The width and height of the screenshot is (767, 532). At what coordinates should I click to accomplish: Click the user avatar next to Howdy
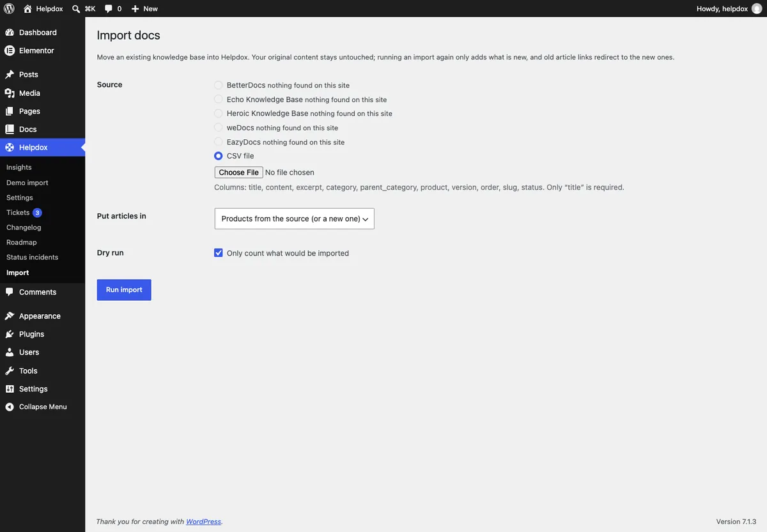(757, 8)
